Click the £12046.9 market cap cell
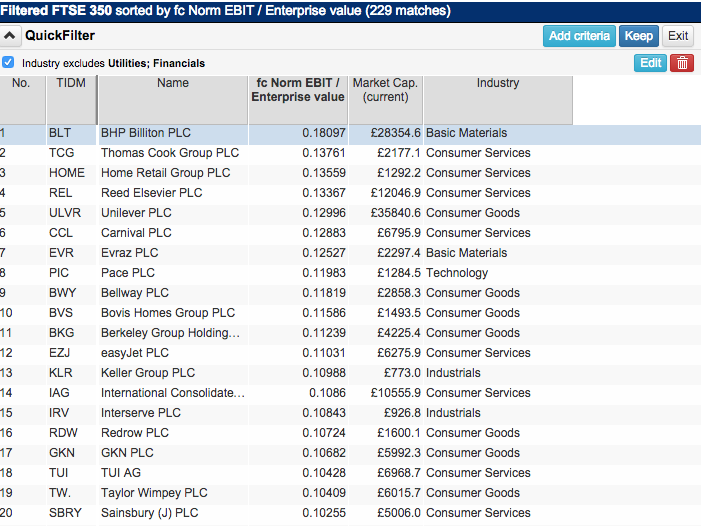The height and width of the screenshot is (526, 701). click(396, 193)
